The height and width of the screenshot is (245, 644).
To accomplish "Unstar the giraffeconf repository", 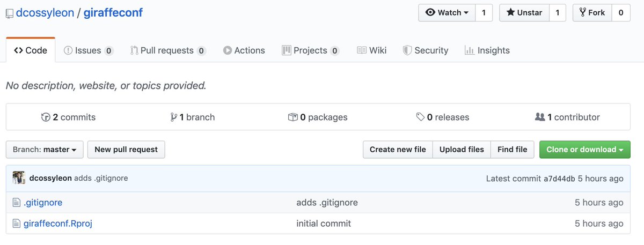I will click(524, 13).
